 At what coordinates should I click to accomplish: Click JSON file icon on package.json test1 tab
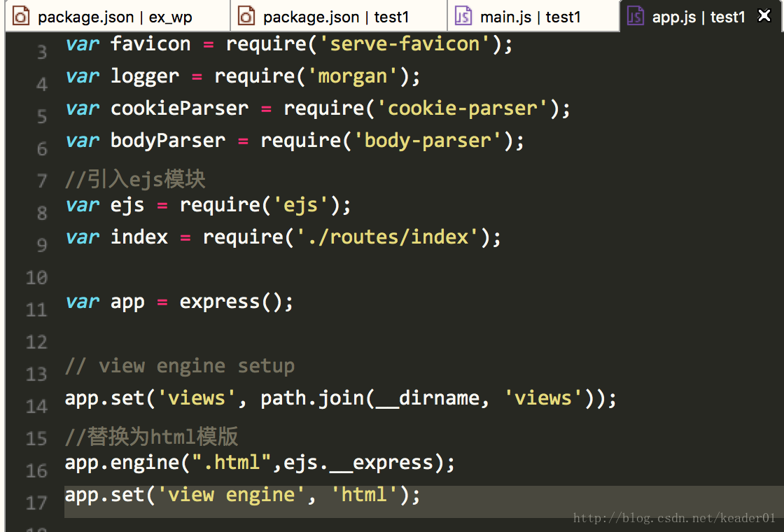coord(246,16)
